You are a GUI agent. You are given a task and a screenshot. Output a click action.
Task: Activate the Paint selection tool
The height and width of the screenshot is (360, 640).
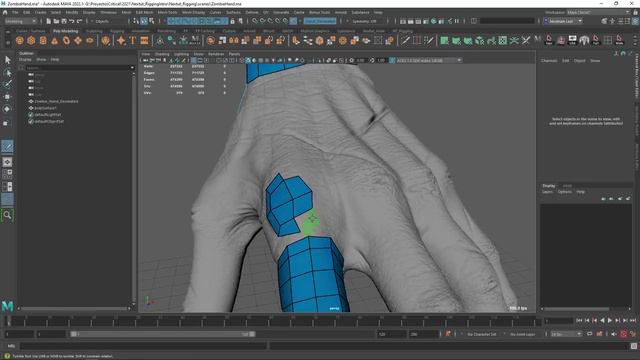point(7,84)
